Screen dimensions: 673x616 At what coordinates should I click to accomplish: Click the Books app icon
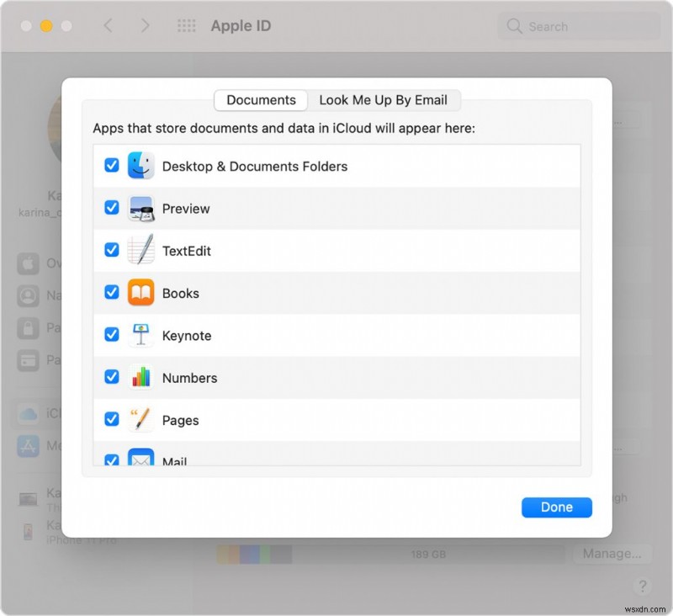click(140, 293)
